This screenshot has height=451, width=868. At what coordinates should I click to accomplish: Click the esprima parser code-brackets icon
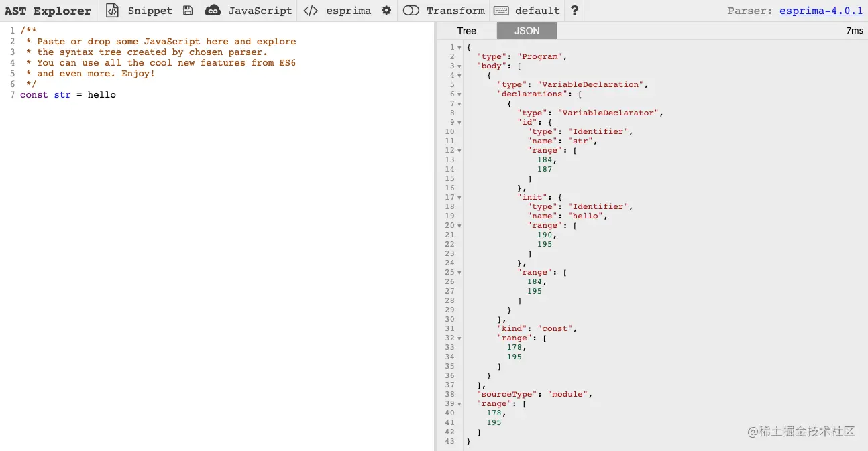311,11
